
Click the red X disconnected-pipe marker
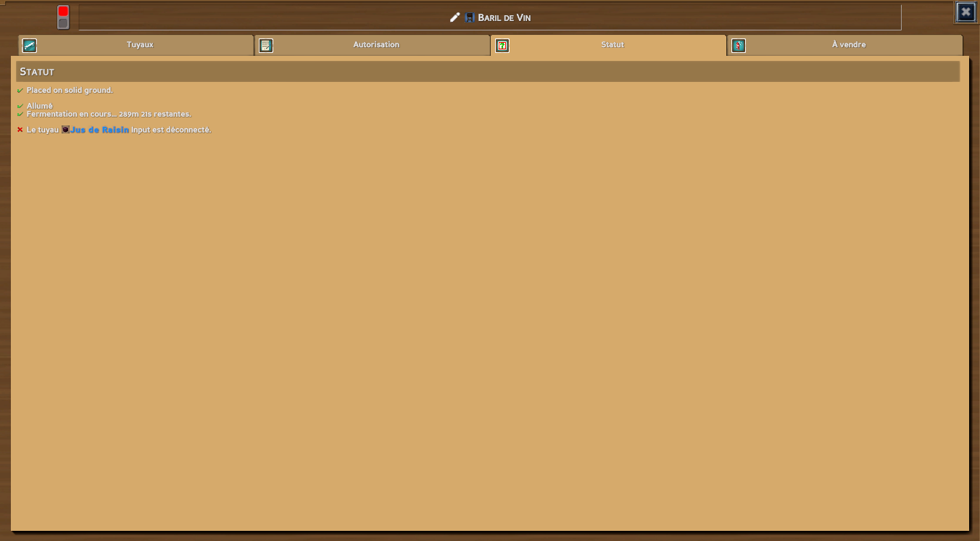(x=20, y=130)
